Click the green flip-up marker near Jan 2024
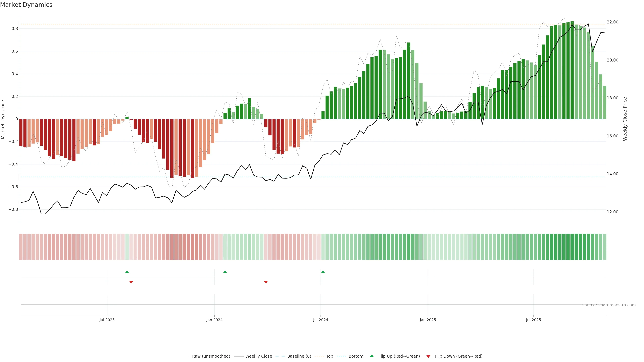644x362 pixels. (225, 272)
